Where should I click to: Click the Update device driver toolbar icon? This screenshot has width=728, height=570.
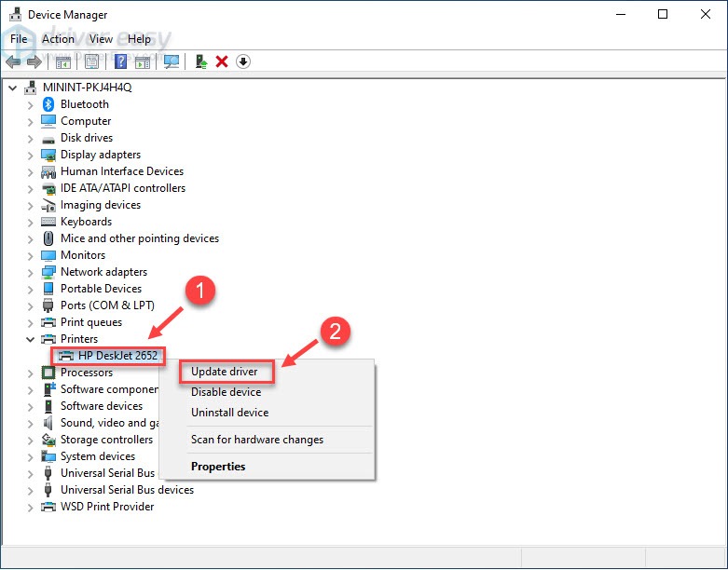pyautogui.click(x=201, y=61)
